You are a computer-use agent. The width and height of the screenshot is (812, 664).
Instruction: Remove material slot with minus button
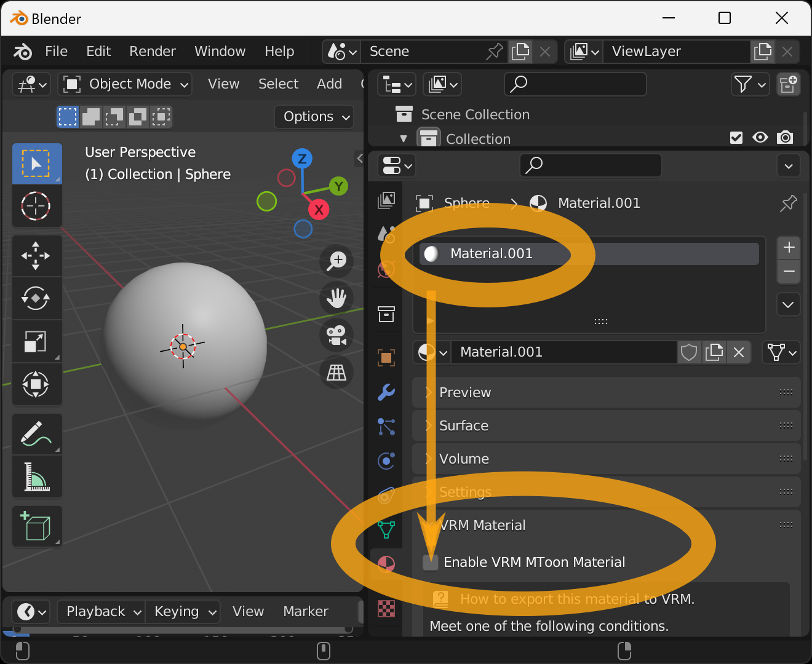coord(789,272)
